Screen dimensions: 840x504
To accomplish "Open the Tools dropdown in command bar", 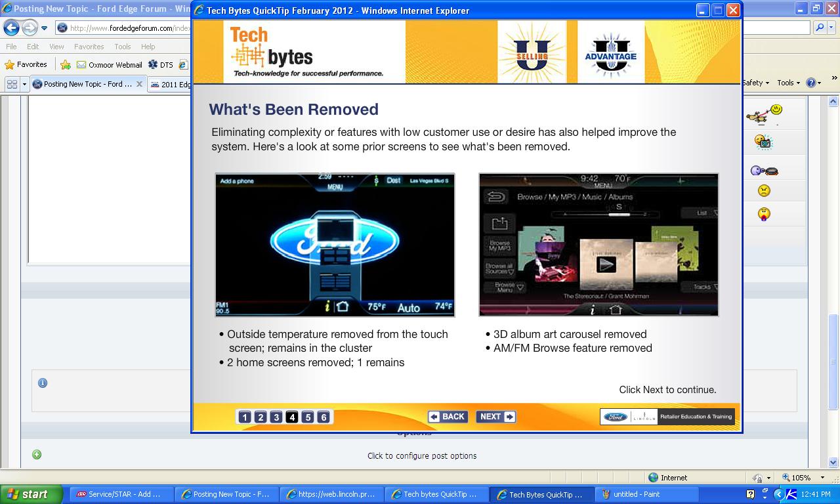I will tap(788, 83).
